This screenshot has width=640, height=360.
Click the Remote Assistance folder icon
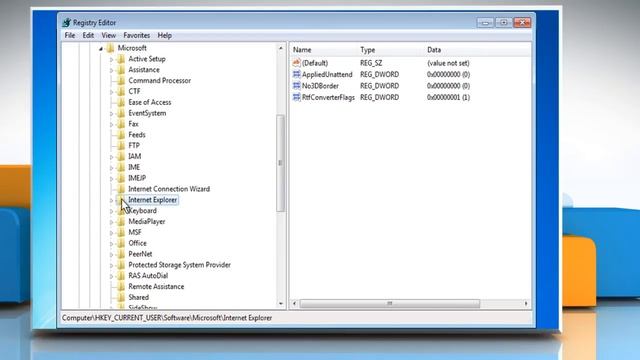pos(121,287)
